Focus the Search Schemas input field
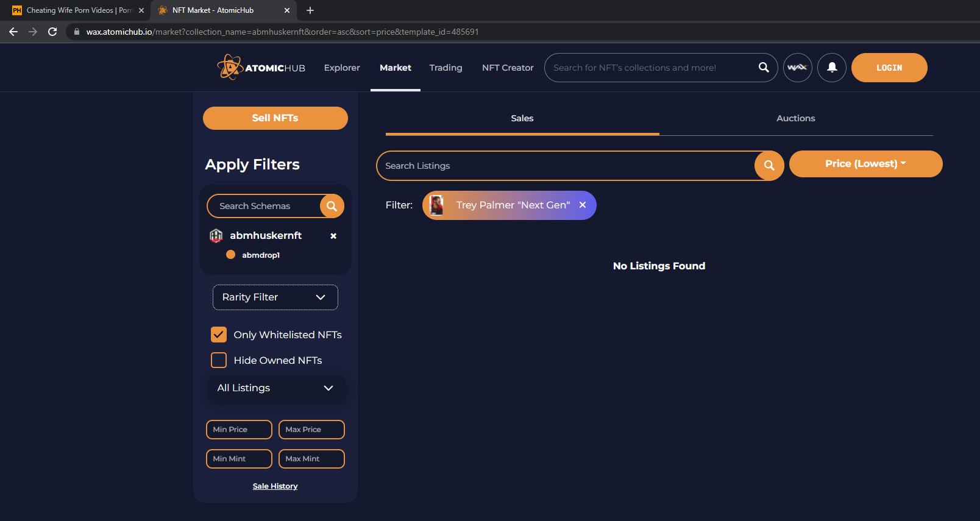The width and height of the screenshot is (980, 521). [264, 206]
